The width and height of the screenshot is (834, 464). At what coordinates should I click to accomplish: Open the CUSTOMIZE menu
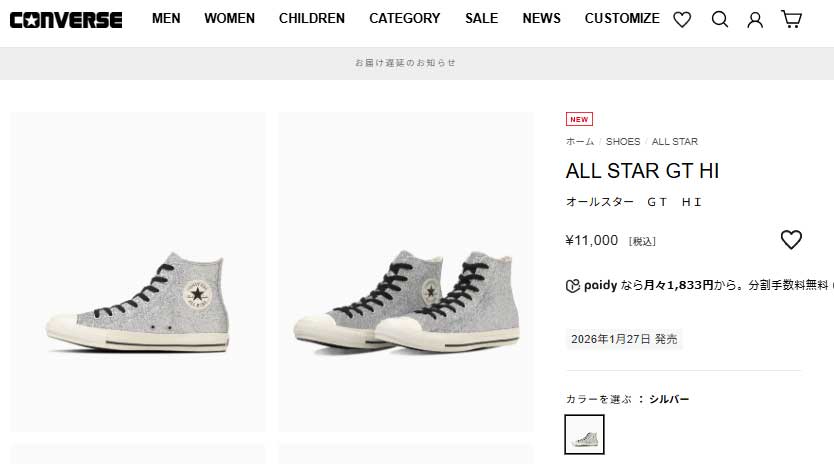[622, 18]
